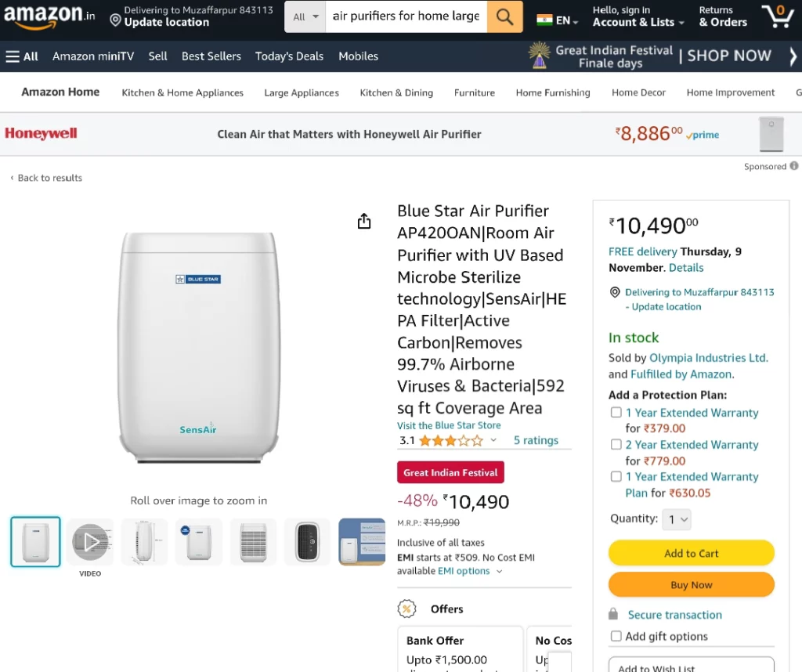Select the Large Appliances category tab
This screenshot has width=802, height=672.
[302, 92]
